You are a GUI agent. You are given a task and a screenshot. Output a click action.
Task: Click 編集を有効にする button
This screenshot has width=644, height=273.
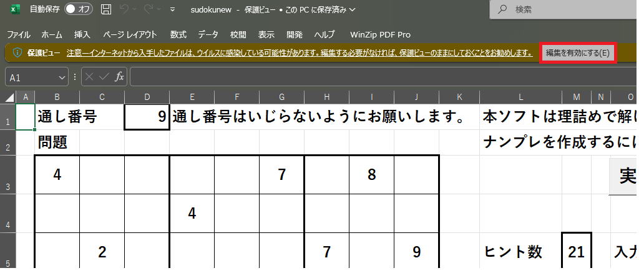click(x=577, y=53)
